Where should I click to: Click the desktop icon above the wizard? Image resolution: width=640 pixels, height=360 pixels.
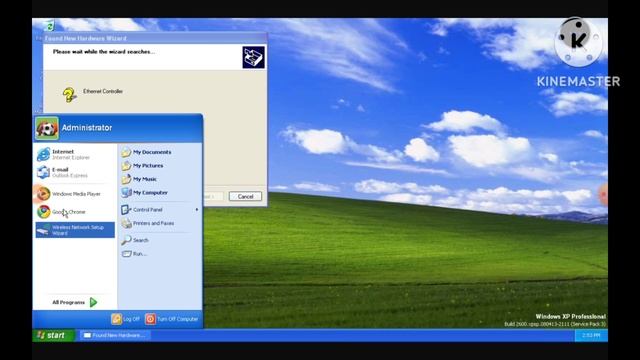pyautogui.click(x=49, y=25)
